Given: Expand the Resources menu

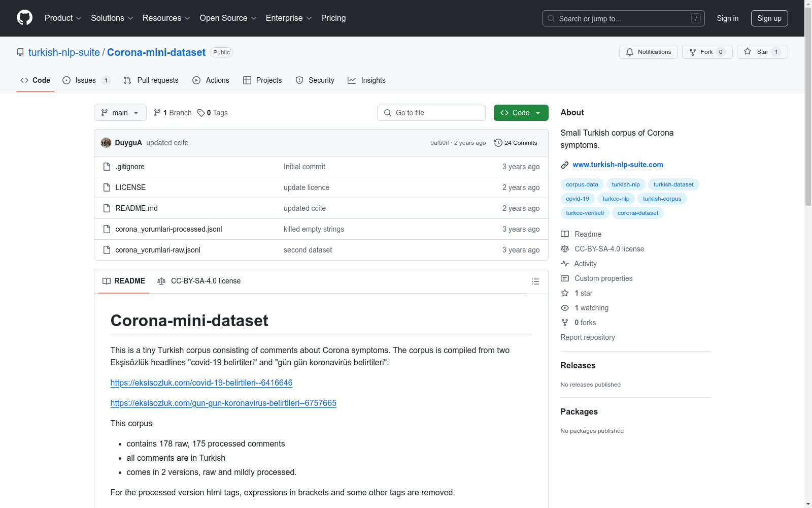Looking at the screenshot, I should click(x=166, y=18).
